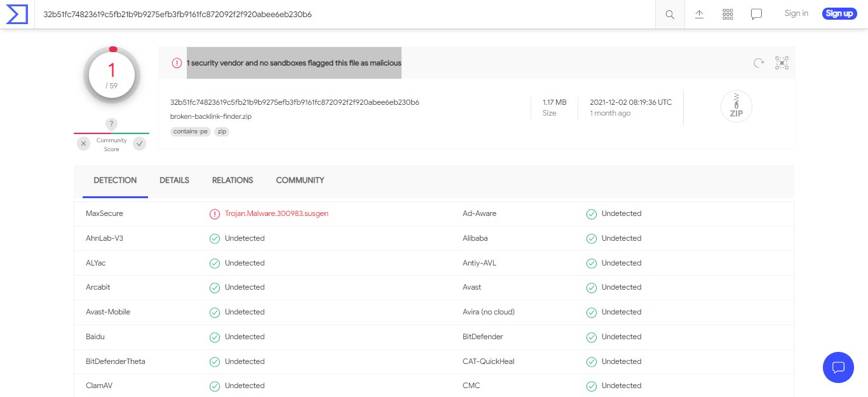Select the flagged as malicious banner text

point(294,63)
